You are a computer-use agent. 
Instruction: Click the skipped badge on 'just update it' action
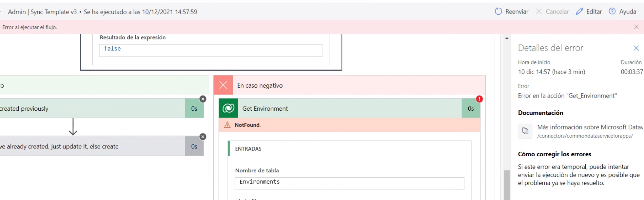[203, 137]
